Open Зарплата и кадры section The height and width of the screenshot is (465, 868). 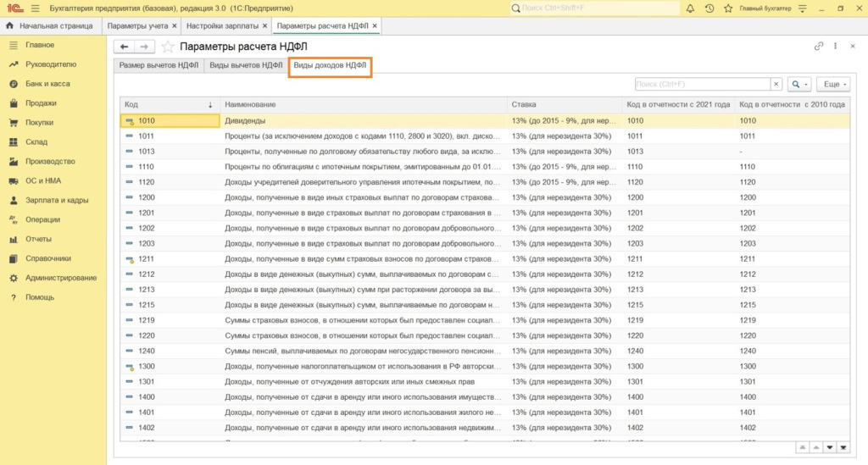coord(56,201)
